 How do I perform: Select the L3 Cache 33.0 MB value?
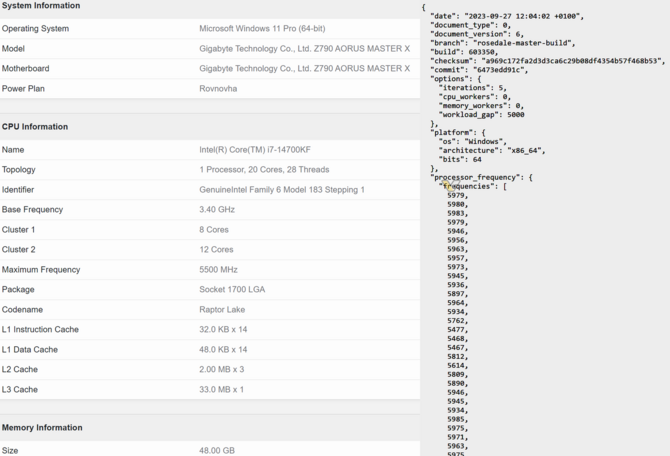click(x=221, y=389)
